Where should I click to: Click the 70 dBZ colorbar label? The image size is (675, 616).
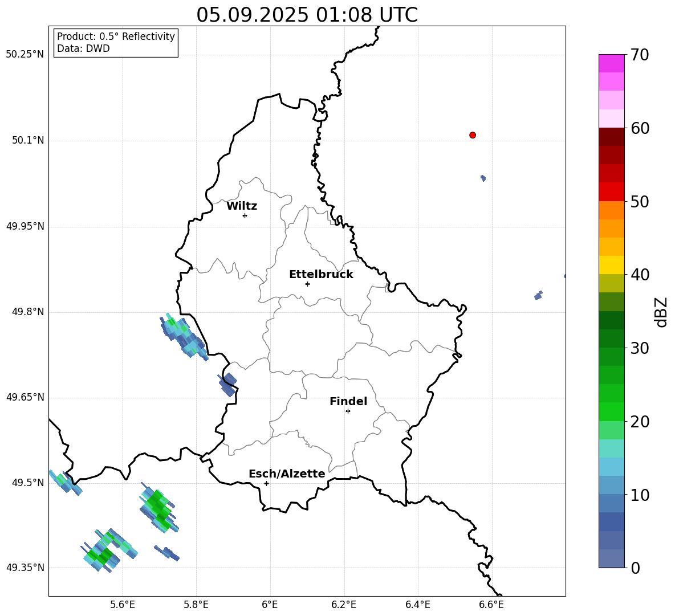[640, 55]
